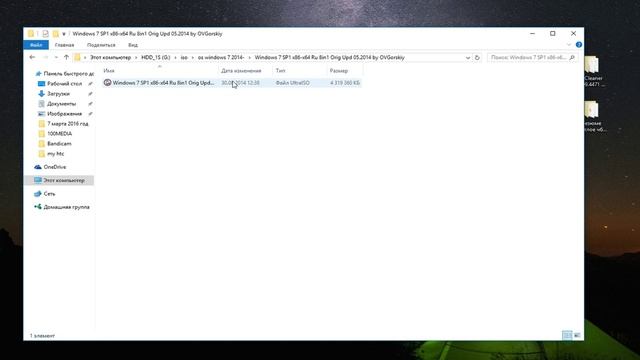Expand breadcrumb chevron after HDD_1S (G:)

pyautogui.click(x=176, y=58)
